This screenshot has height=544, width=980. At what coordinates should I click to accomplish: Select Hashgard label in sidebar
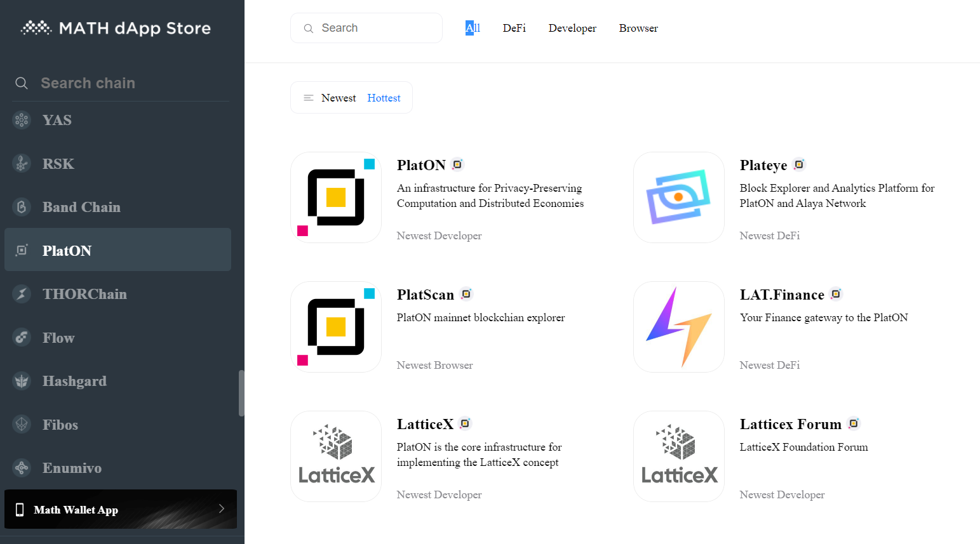(74, 381)
